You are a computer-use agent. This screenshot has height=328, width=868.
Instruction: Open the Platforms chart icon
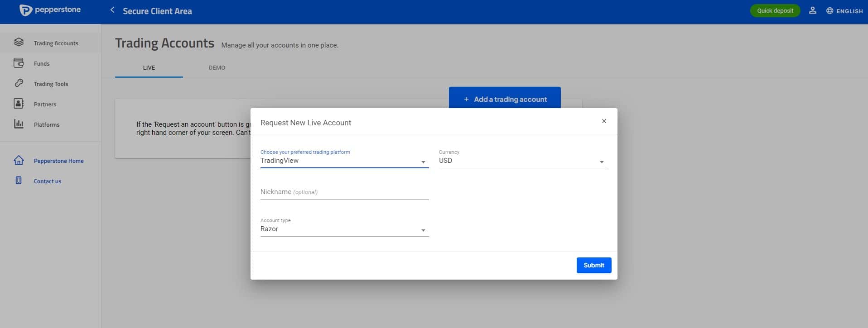tap(19, 124)
